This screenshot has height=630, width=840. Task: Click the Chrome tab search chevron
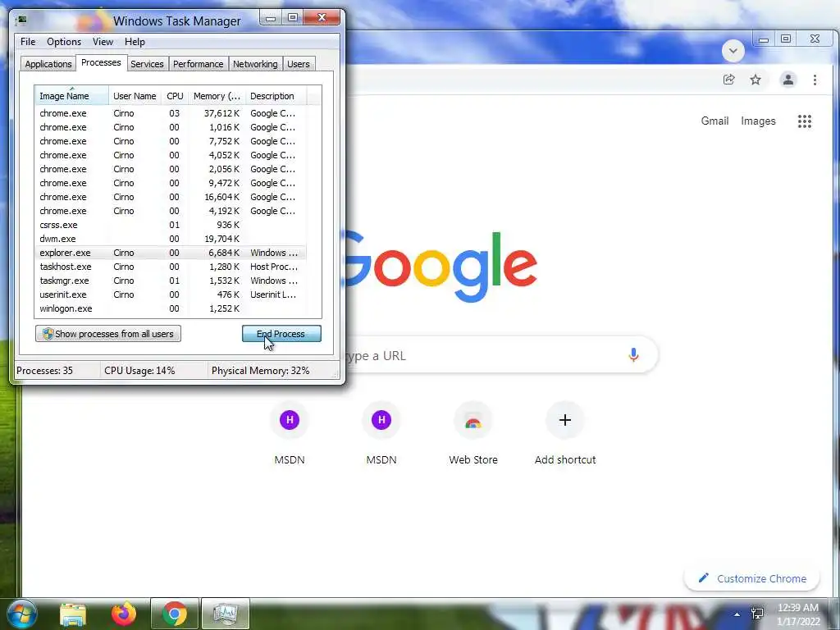pos(733,51)
